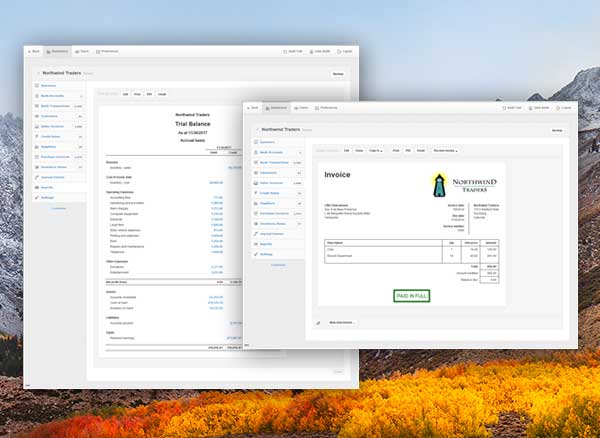Click Customers icon in Invoice window sidebar
The height and width of the screenshot is (438, 600).
[x=256, y=173]
